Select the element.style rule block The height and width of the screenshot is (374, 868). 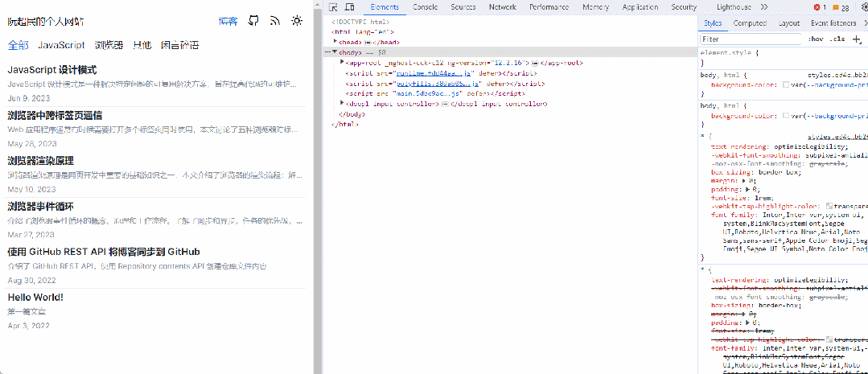click(x=784, y=58)
